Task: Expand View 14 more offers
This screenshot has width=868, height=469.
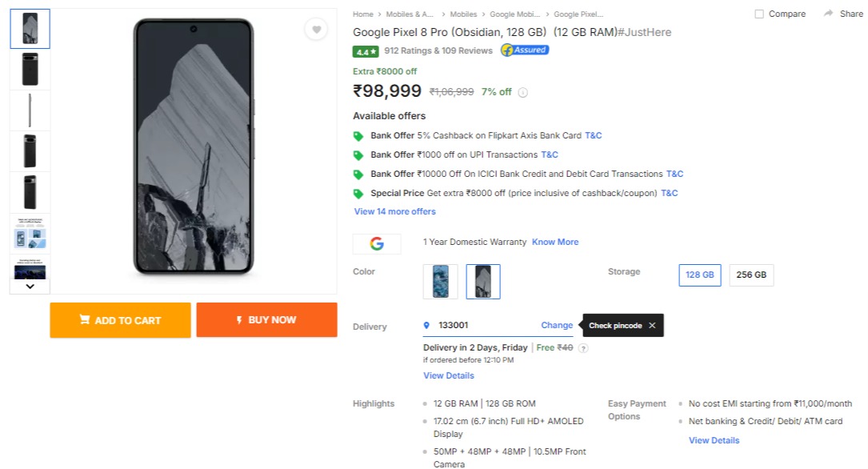Action: tap(394, 211)
